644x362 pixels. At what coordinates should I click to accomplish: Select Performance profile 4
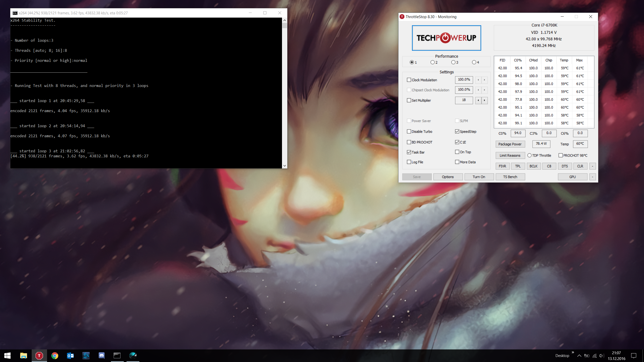click(474, 62)
